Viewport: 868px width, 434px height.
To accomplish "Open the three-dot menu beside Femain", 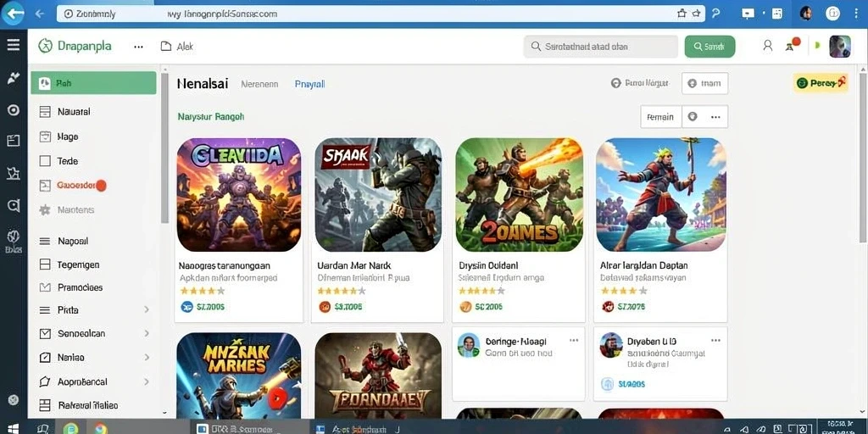I will tap(715, 117).
